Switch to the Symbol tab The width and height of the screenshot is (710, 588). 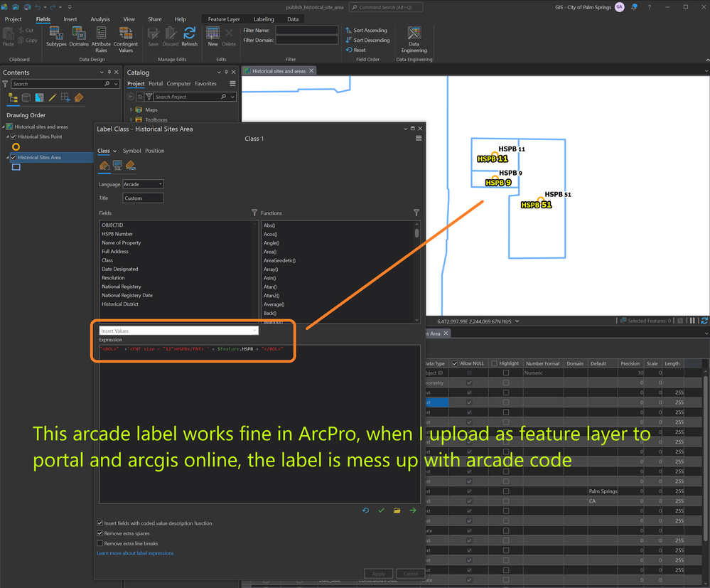pyautogui.click(x=131, y=151)
